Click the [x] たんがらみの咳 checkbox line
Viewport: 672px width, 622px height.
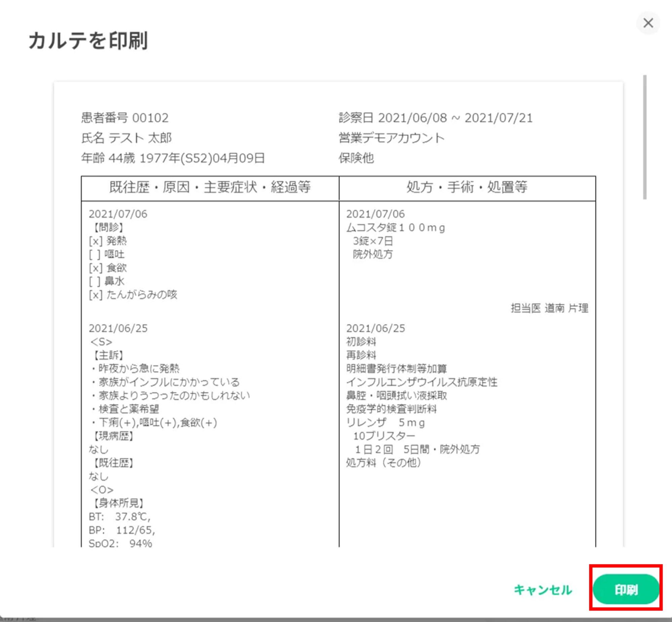[133, 294]
